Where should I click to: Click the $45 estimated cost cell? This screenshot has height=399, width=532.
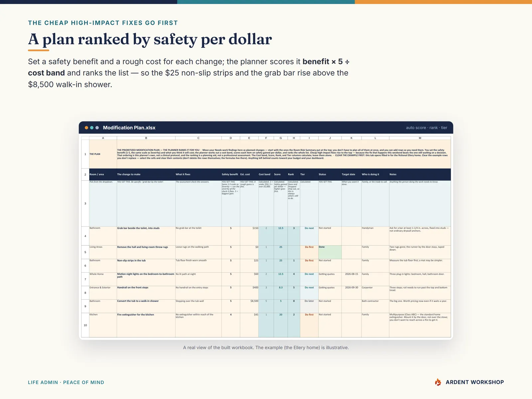tap(249, 325)
